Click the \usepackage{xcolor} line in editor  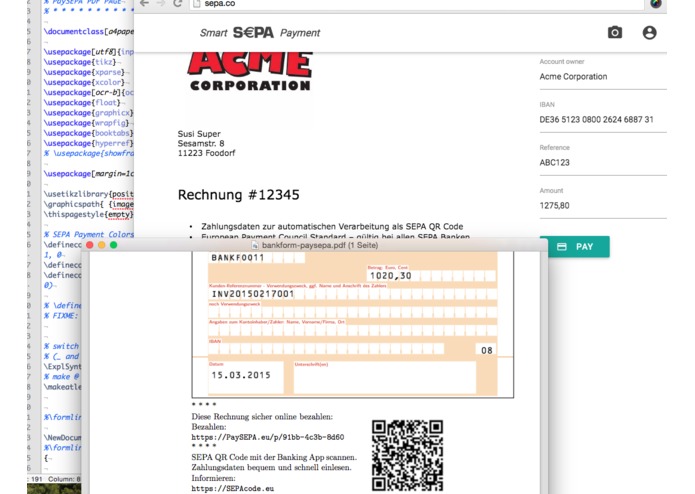(84, 82)
